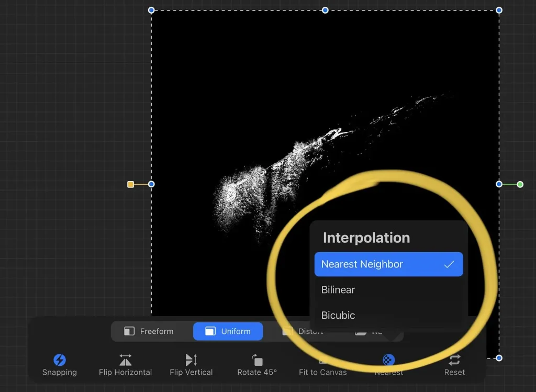Tap the Rotate 45° icon
The image size is (536, 392).
pos(256,360)
